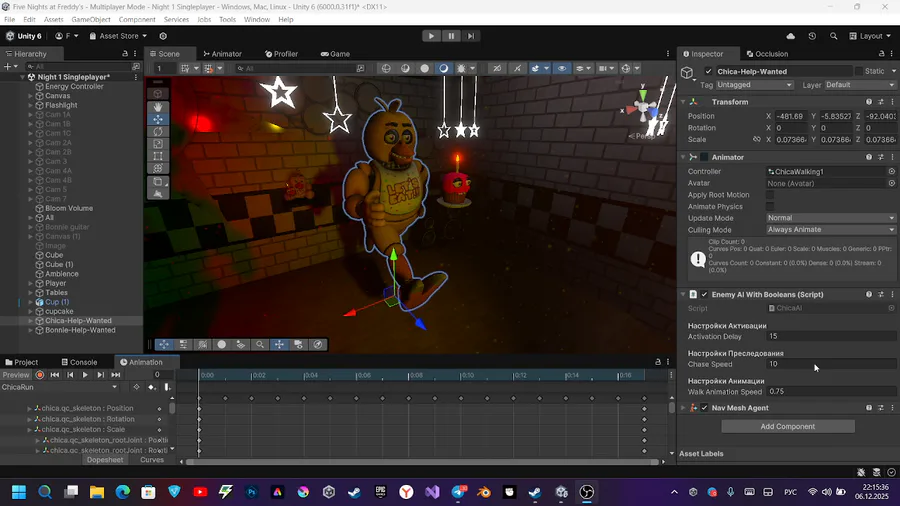Select the Hand tool in scene overlay
This screenshot has width=900, height=506.
click(x=158, y=106)
